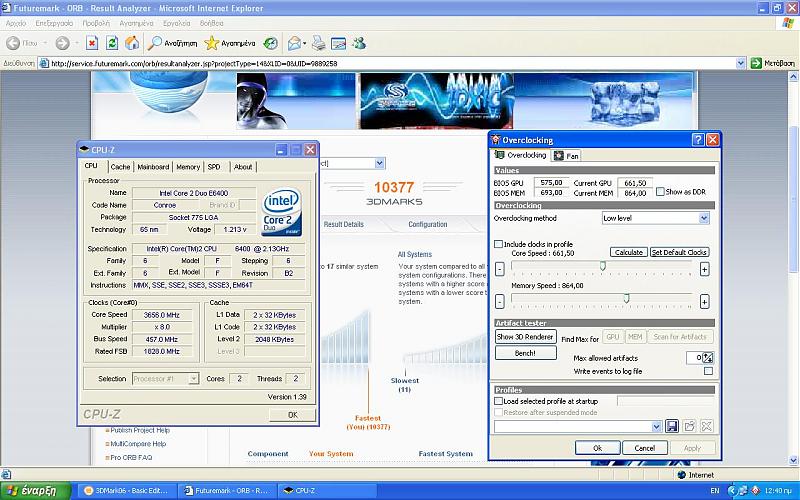
Task: Switch to CPU-Z Memory tab
Action: coord(188,167)
